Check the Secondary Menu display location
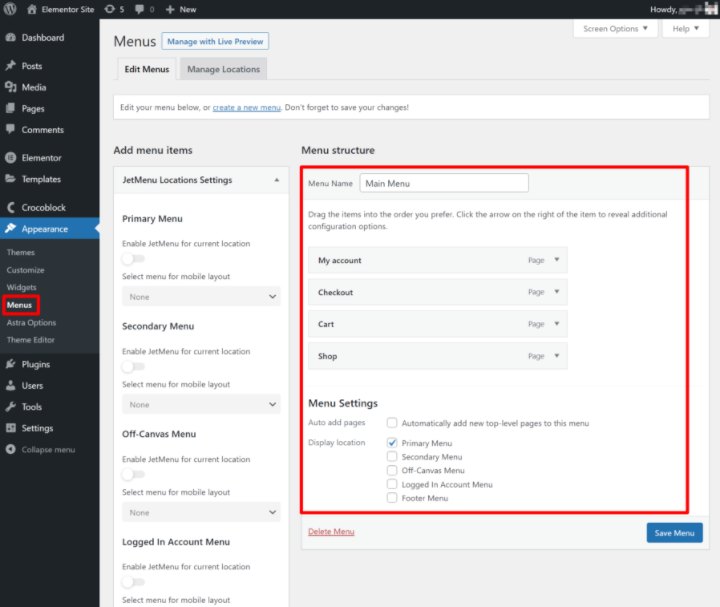The width and height of the screenshot is (720, 607). pyautogui.click(x=393, y=457)
